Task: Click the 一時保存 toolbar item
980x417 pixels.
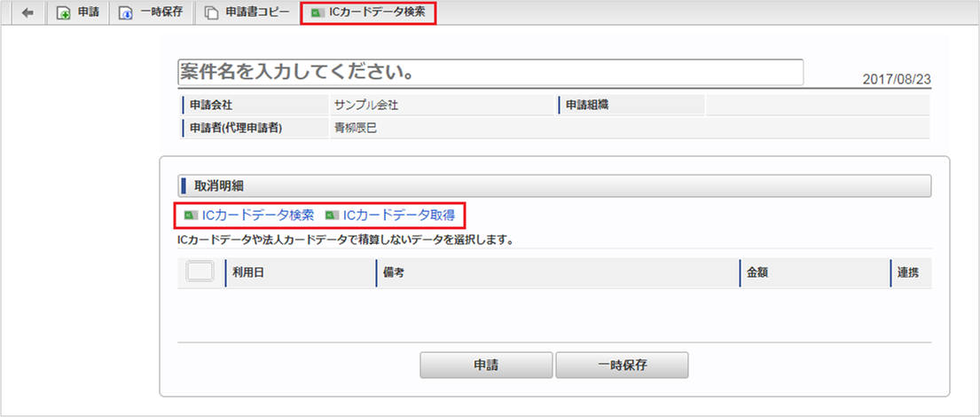Action: [x=152, y=13]
